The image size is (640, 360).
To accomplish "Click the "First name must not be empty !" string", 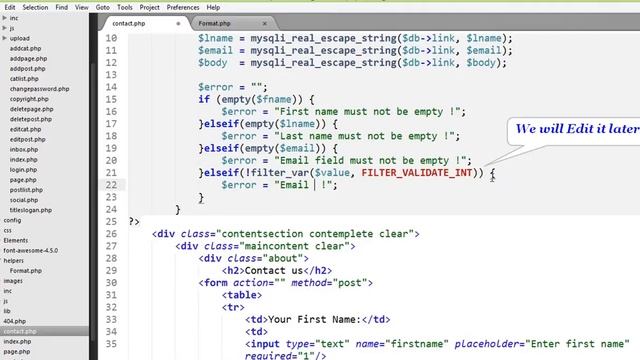I will tap(367, 111).
